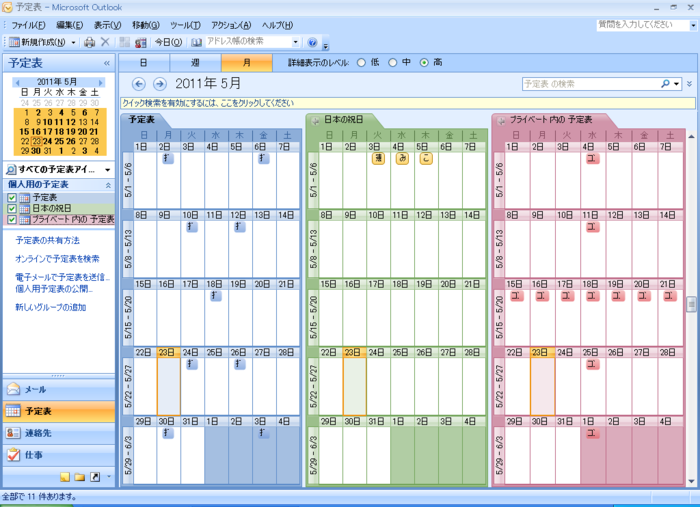Open the Address Book icon
The image size is (700, 507).
[196, 42]
